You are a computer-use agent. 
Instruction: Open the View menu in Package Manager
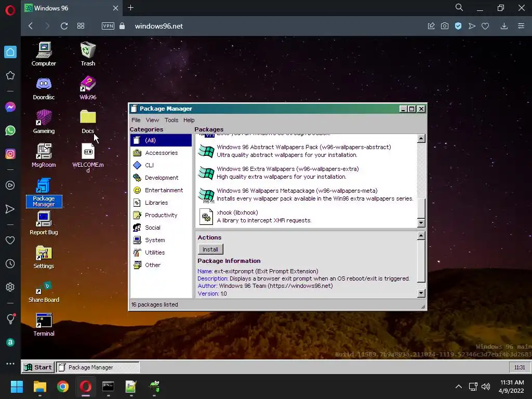pos(152,120)
